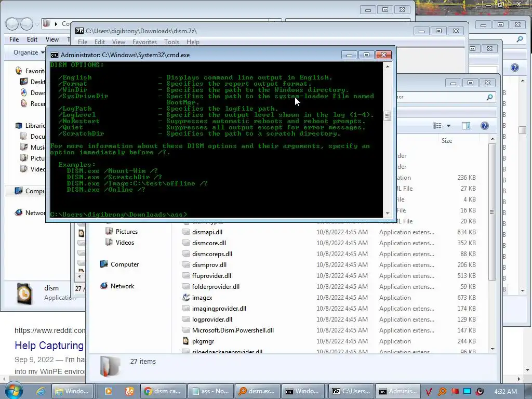Switch to 'ass - No...' Notepad taskbar button
532x399 pixels.
(x=210, y=391)
